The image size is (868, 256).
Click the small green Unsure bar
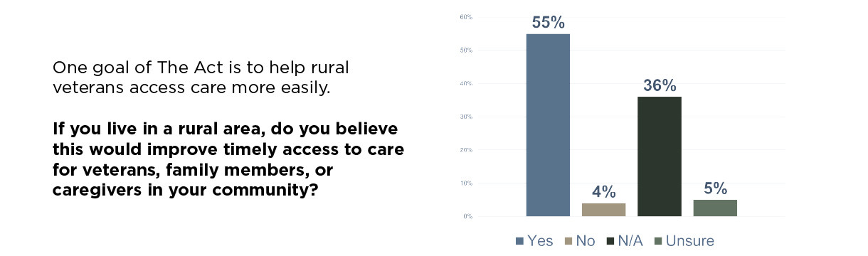715,208
